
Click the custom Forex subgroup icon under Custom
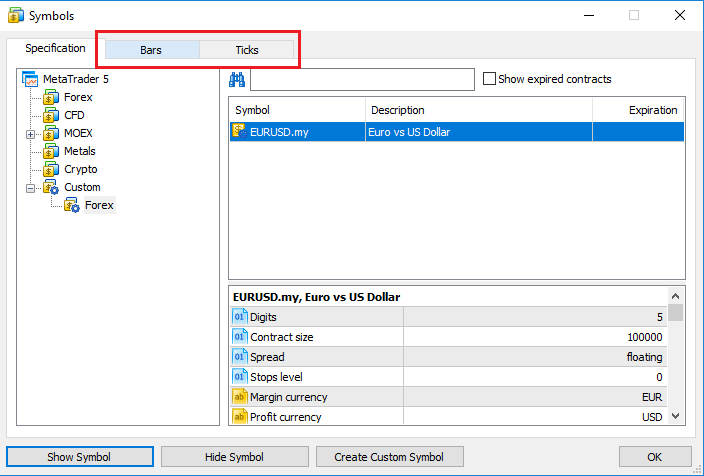[x=72, y=205]
